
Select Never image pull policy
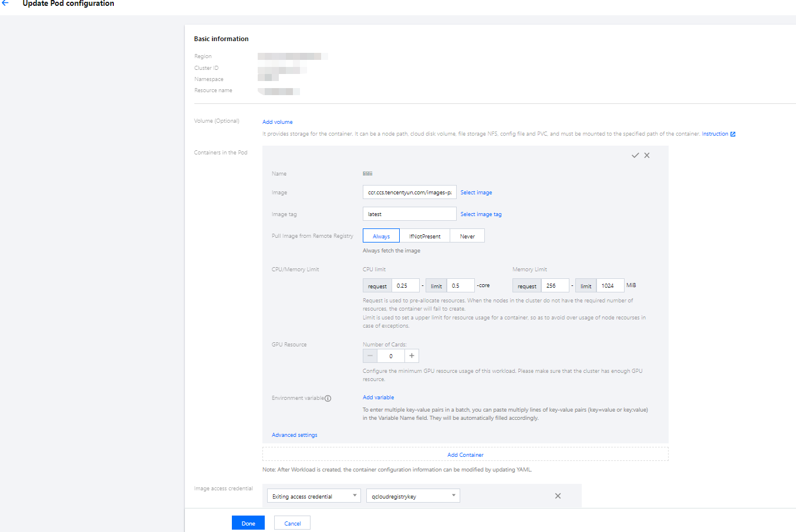pos(467,236)
